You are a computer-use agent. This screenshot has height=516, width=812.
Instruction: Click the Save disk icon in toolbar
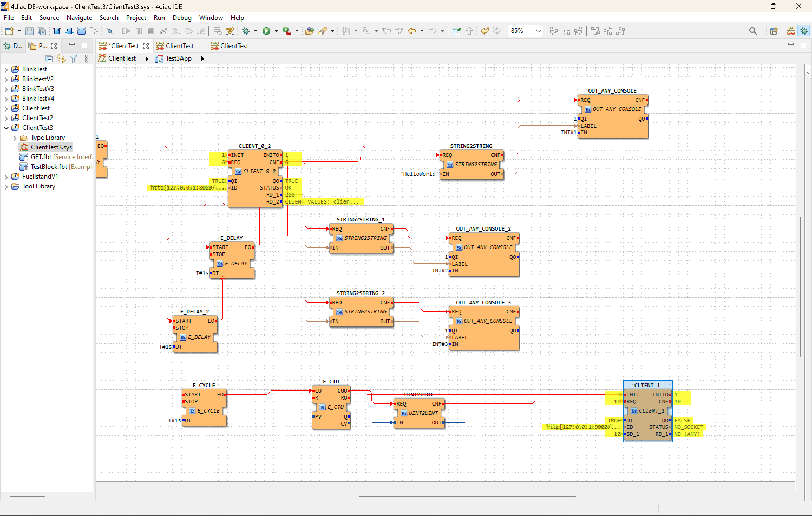point(29,31)
